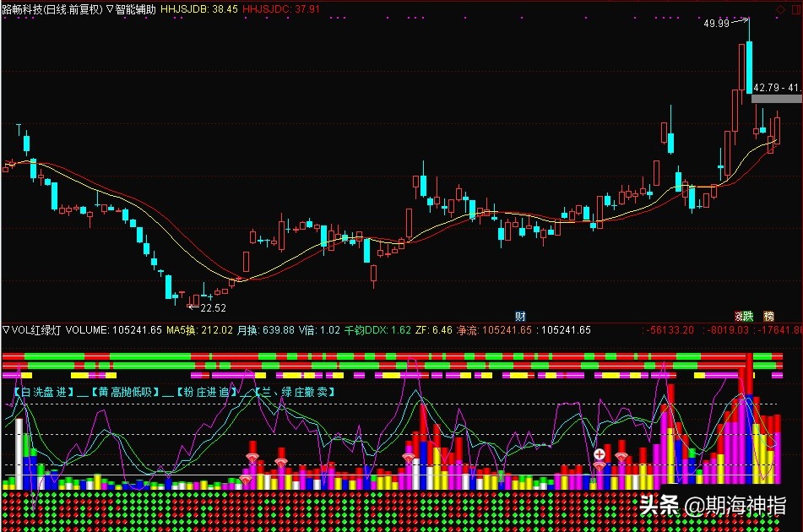
Task: Click the tall cyan candlestick under 49.99
Action: pos(749,68)
